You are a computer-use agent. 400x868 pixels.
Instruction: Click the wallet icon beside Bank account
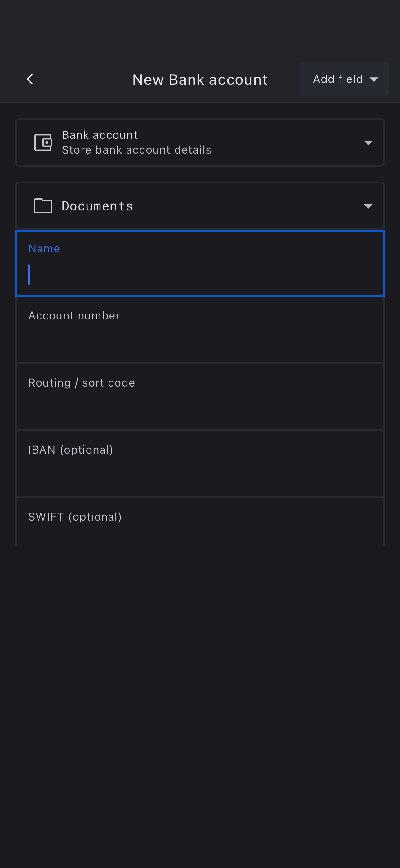[43, 142]
